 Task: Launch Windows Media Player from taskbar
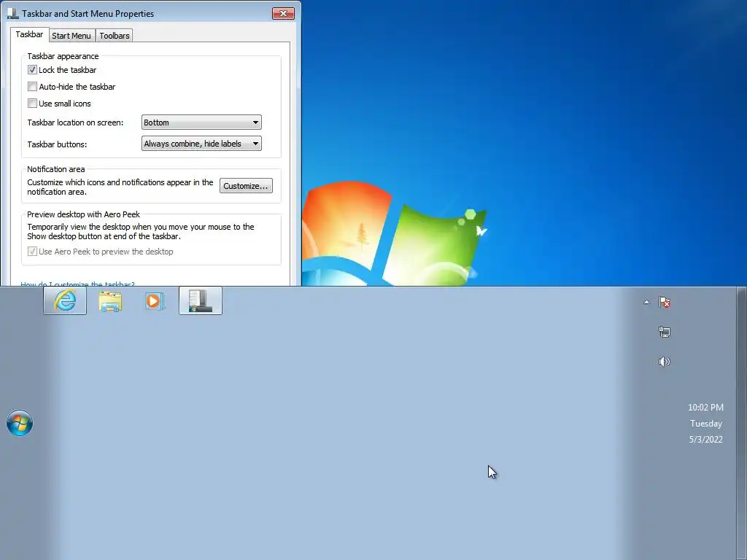pyautogui.click(x=155, y=301)
